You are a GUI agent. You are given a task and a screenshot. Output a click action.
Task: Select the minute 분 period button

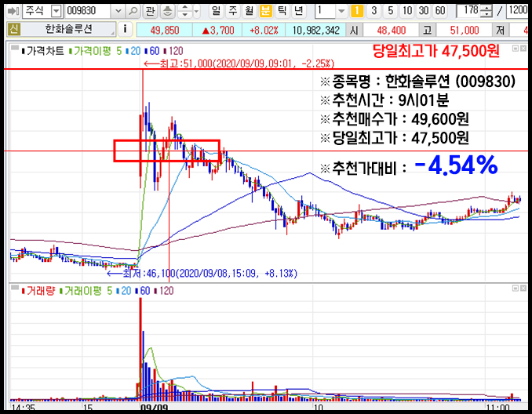[x=266, y=11]
